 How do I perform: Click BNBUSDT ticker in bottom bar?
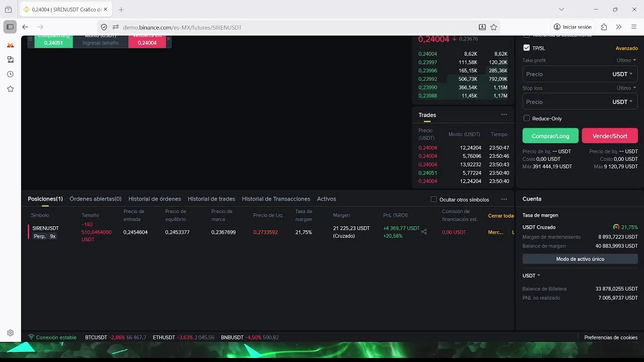click(x=250, y=337)
